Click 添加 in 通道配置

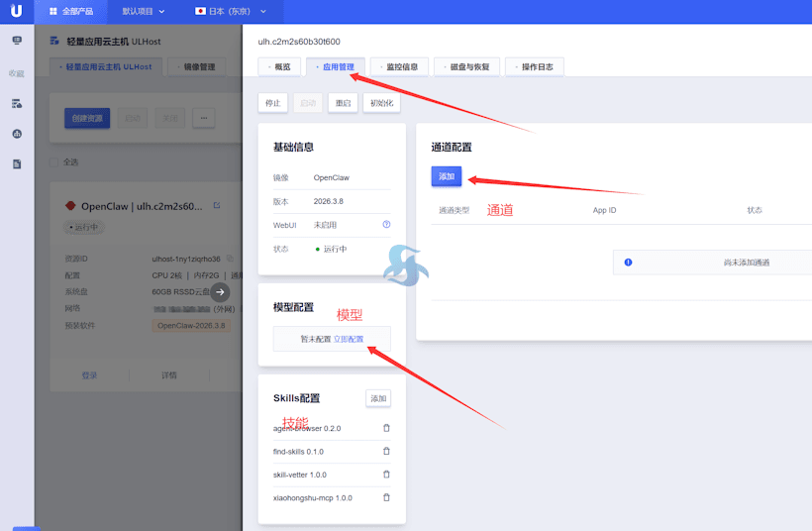click(447, 176)
